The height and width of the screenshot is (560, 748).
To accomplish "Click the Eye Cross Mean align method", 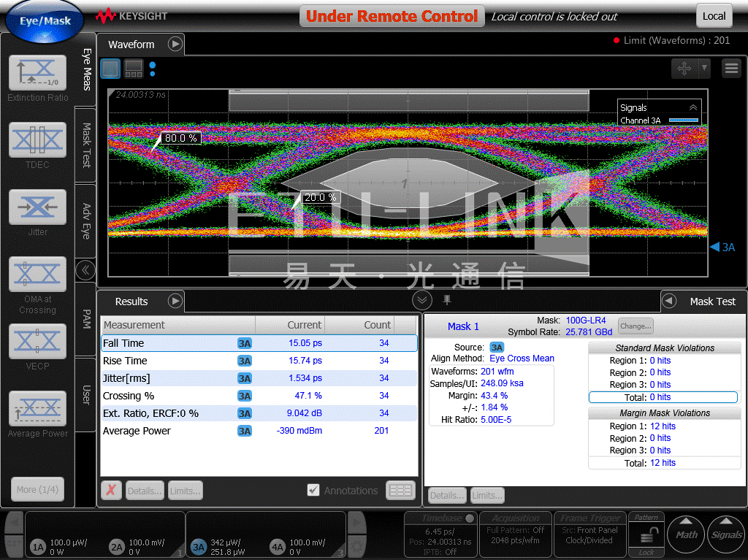I will (x=522, y=358).
